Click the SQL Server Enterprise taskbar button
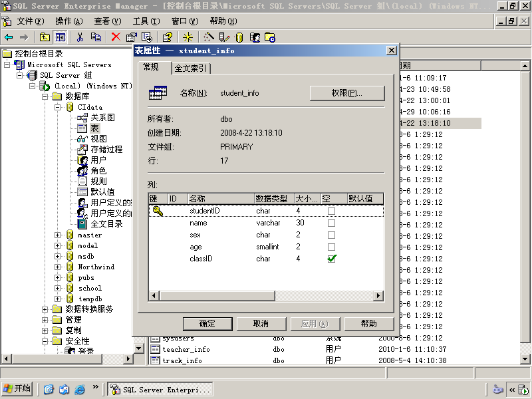Viewport: 532px width, 399px height. pyautogui.click(x=160, y=390)
